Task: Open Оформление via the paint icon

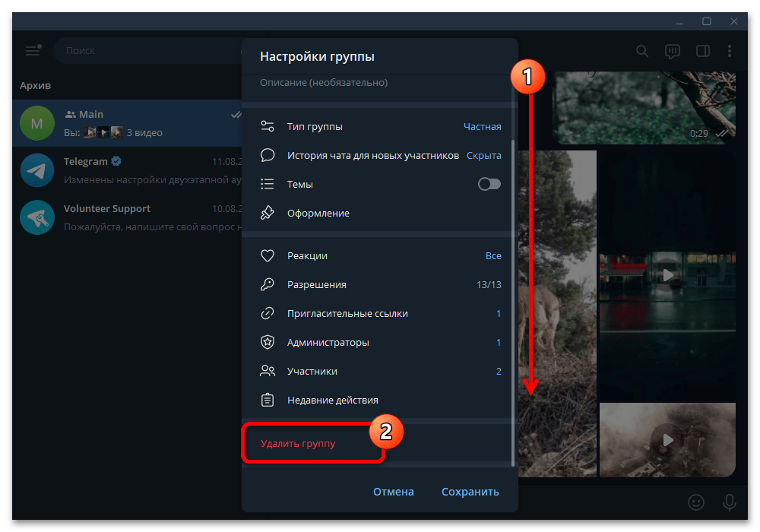Action: pyautogui.click(x=268, y=213)
